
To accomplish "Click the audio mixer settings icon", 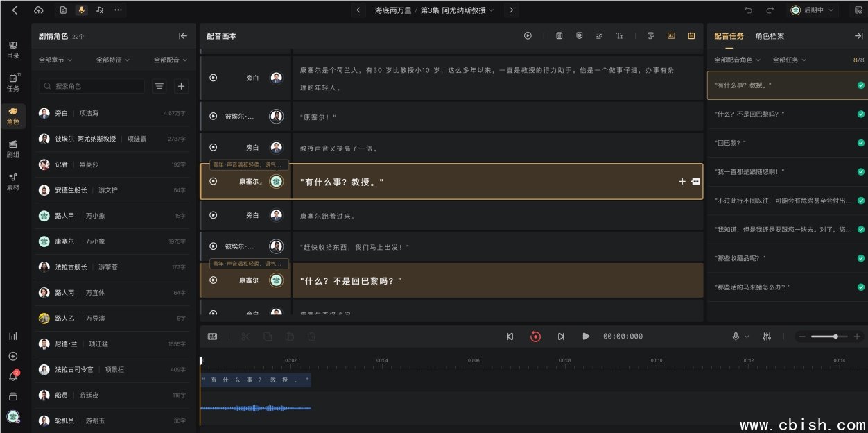I will tap(767, 337).
